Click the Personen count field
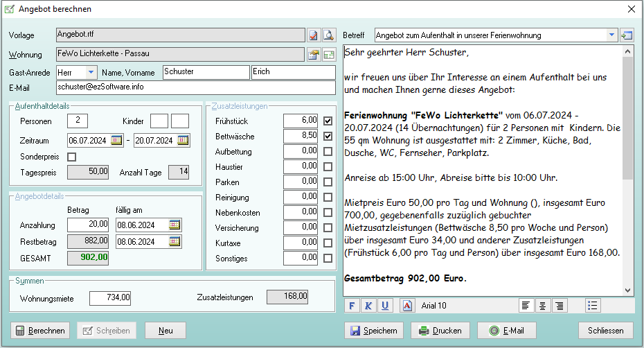The height and width of the screenshot is (348, 644). tap(78, 121)
